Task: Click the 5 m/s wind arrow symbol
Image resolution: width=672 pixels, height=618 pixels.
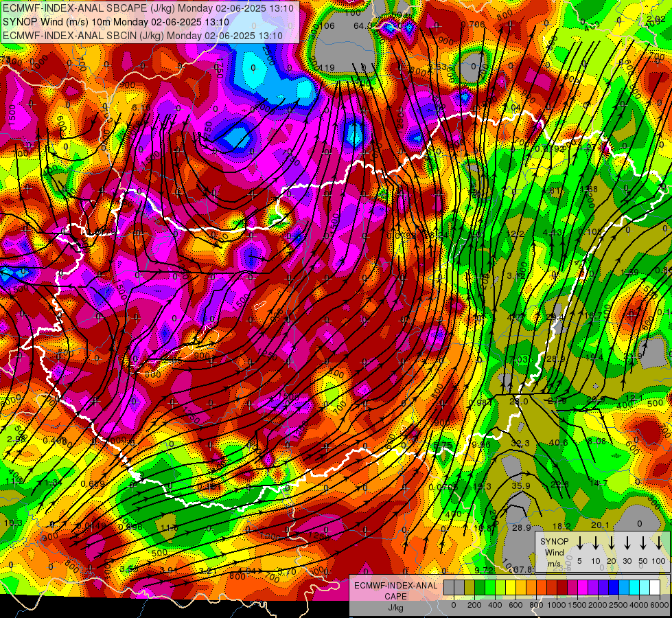Action: 579,542
